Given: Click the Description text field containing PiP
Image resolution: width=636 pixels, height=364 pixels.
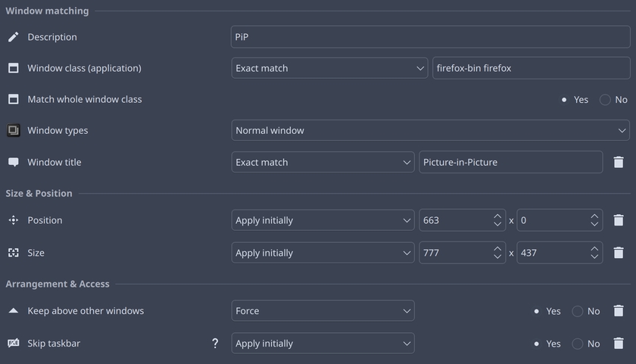Looking at the screenshot, I should [x=430, y=37].
